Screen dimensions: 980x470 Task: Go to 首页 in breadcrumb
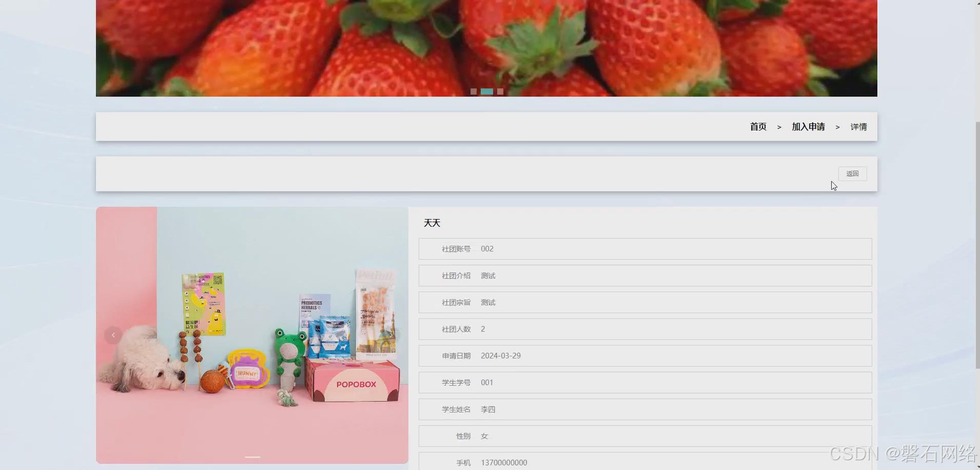[x=758, y=127]
